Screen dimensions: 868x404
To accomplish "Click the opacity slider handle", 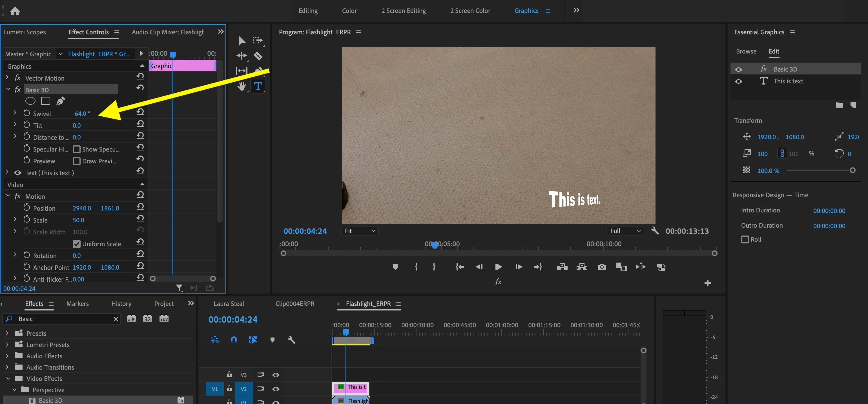I will tap(852, 170).
